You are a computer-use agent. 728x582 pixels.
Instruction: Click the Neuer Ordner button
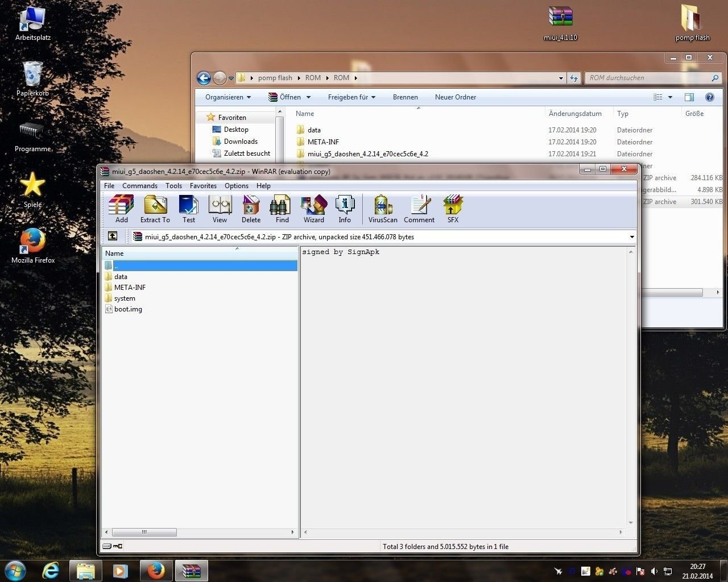[456, 97]
